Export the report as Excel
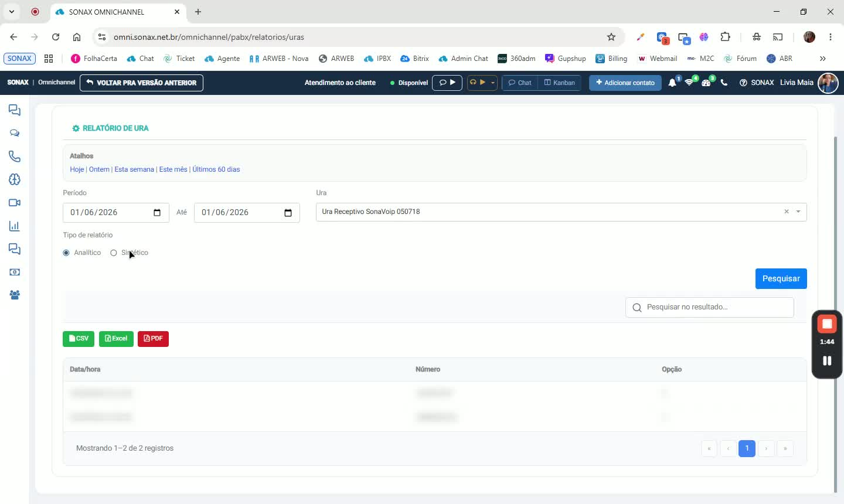 pos(116,339)
